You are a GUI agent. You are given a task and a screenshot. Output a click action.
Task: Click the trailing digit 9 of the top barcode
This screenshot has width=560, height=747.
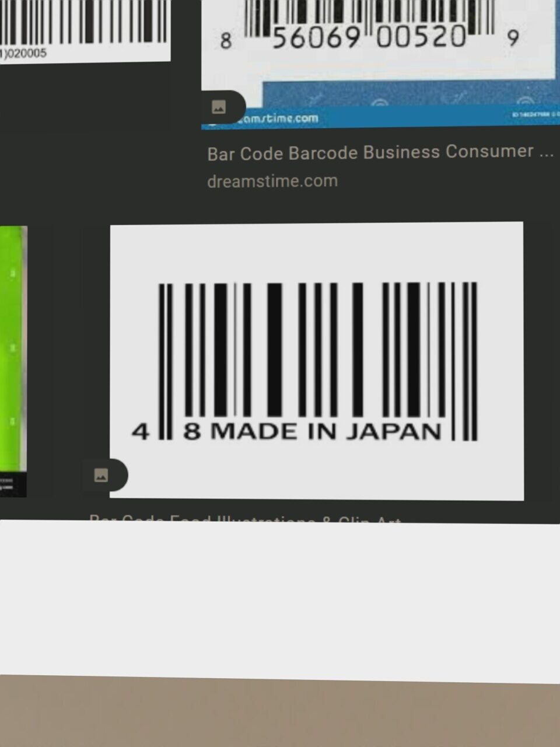click(512, 39)
